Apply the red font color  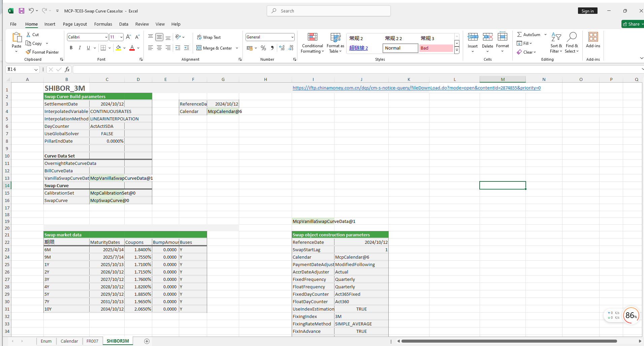pos(132,48)
